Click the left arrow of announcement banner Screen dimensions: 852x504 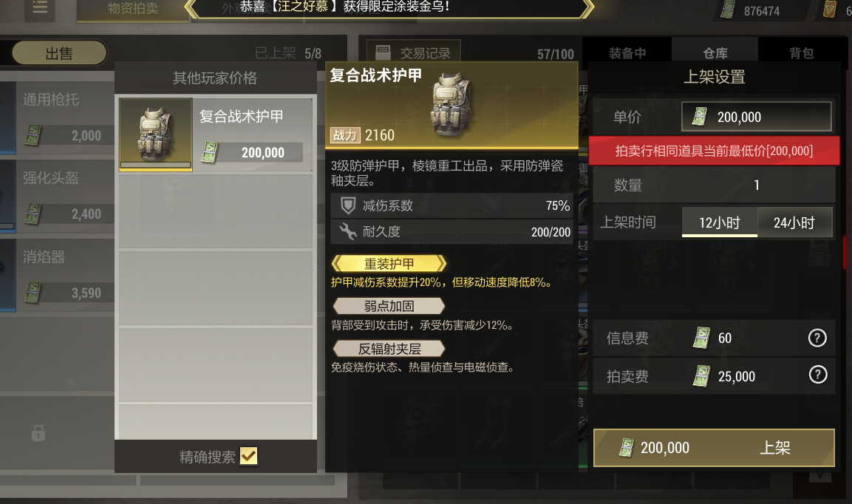pos(191,8)
